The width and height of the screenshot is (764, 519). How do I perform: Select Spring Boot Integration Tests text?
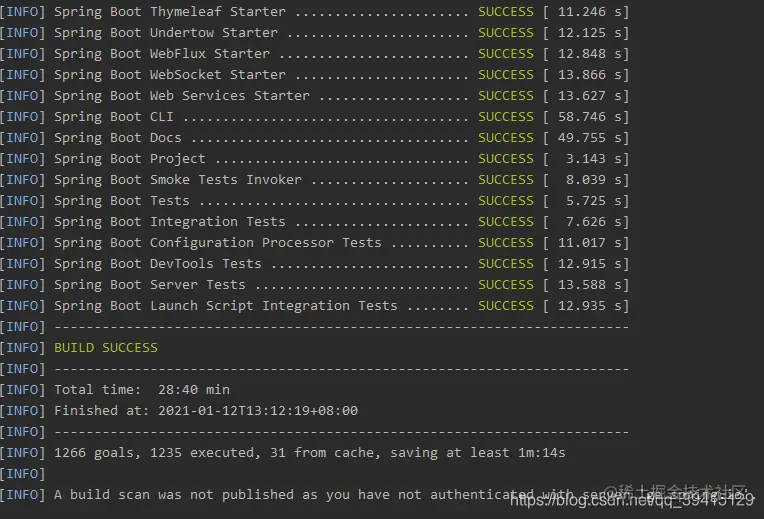170,222
